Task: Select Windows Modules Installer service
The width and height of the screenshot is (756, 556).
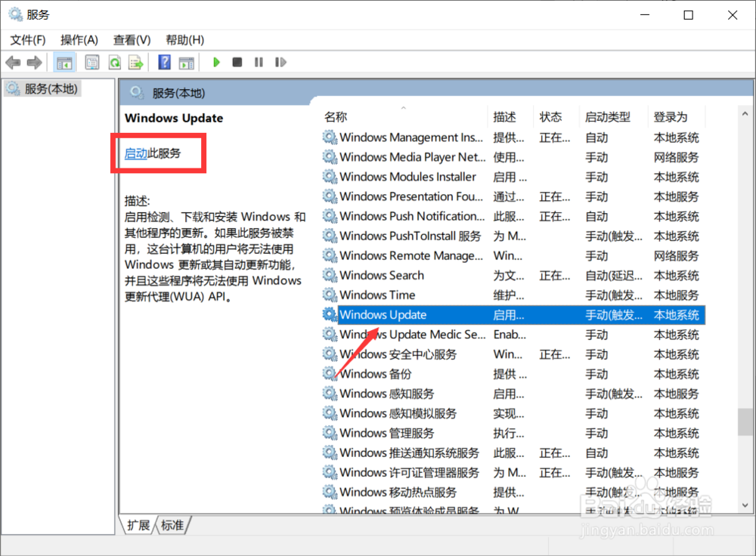Action: (x=513, y=177)
